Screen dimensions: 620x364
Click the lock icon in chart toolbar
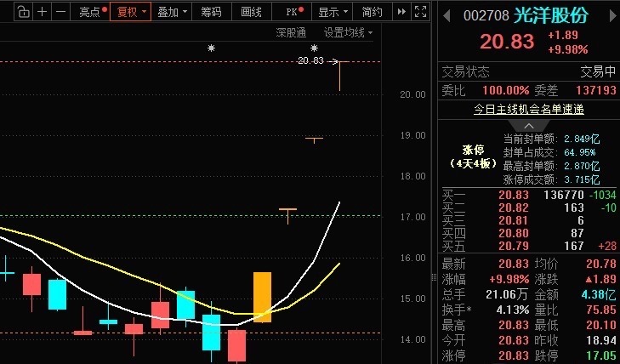pos(24,12)
